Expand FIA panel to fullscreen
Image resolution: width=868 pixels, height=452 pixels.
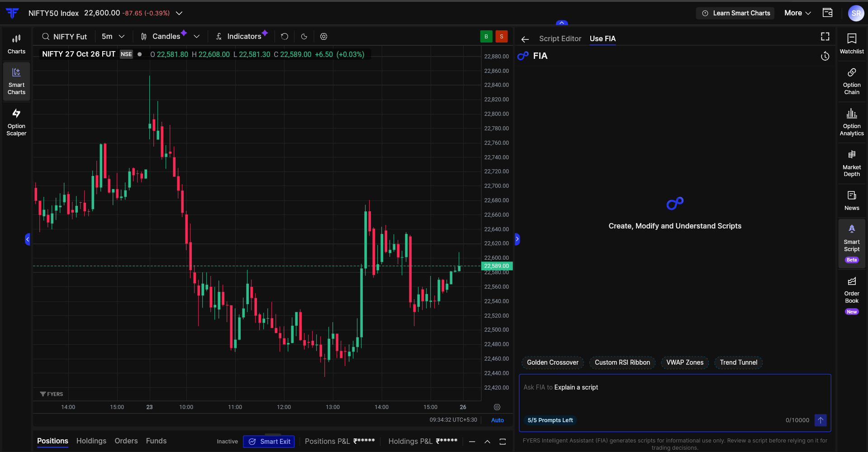(825, 37)
